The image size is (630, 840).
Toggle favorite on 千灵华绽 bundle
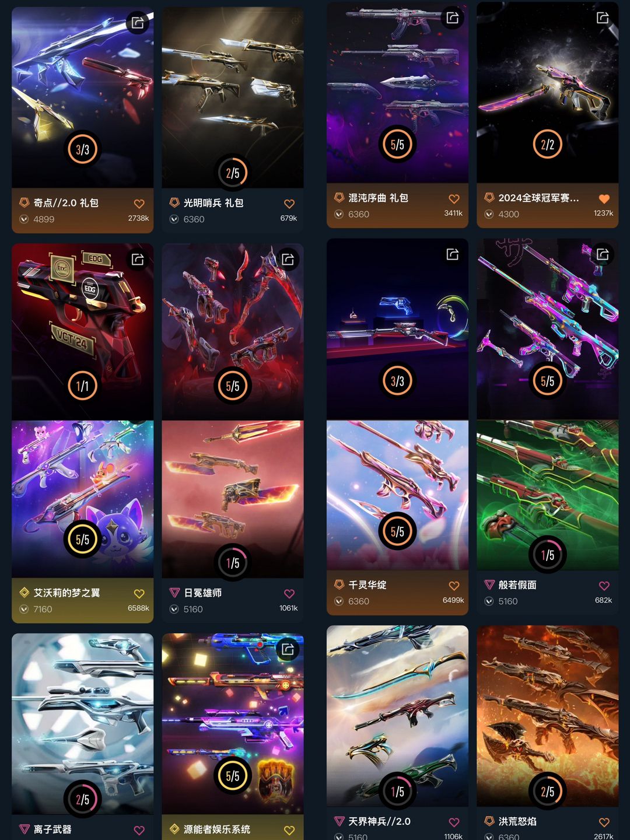pos(454,586)
